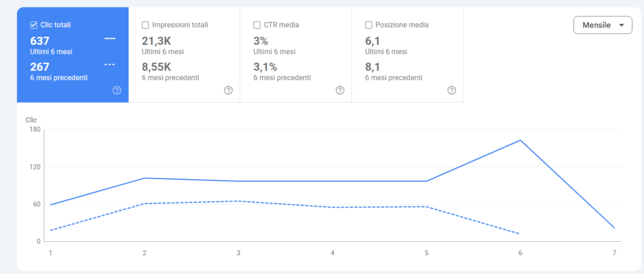Click help icon in CTR media card
644x274 pixels.
(x=340, y=90)
